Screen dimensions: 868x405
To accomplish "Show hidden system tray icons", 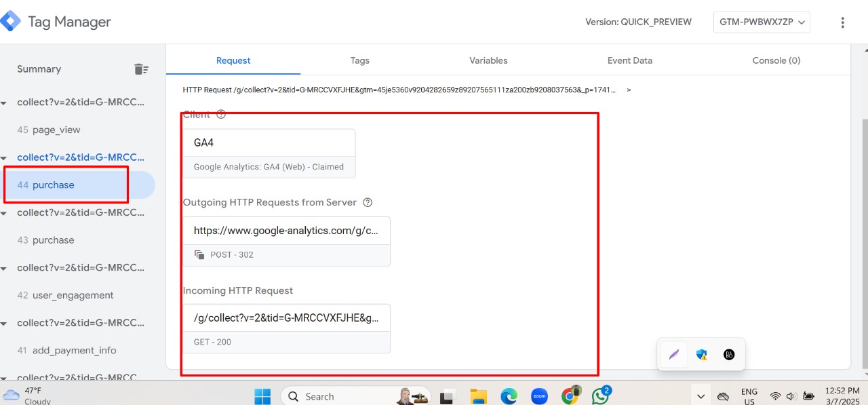I will [701, 396].
